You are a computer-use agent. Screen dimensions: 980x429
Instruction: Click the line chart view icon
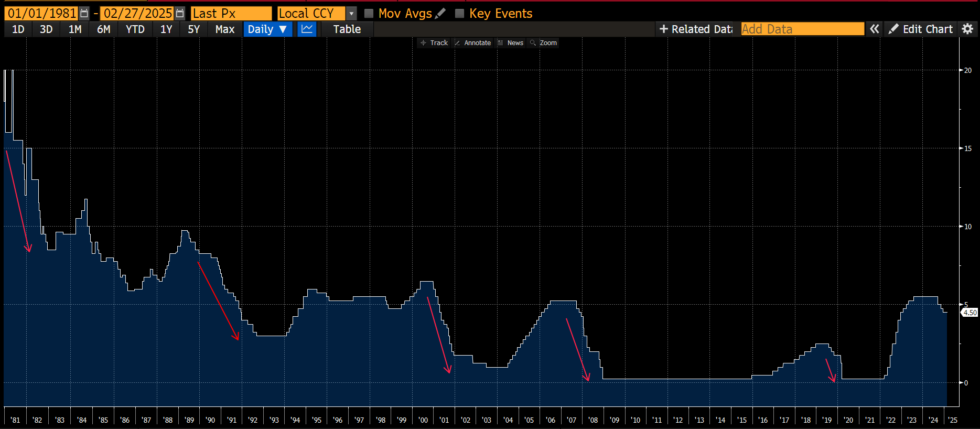[x=307, y=29]
